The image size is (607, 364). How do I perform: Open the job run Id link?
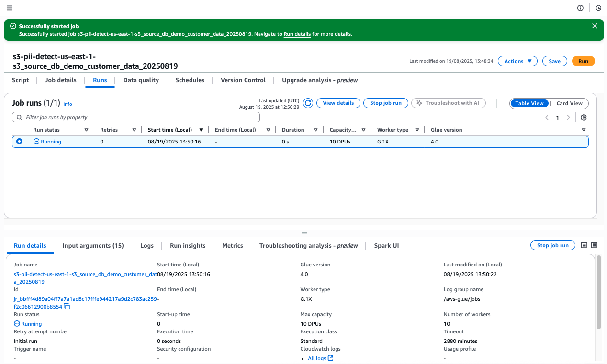86,303
